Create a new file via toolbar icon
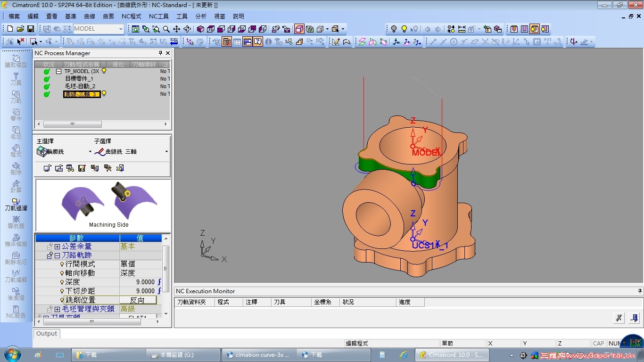Image resolution: width=644 pixels, height=362 pixels. pyautogui.click(x=10, y=29)
